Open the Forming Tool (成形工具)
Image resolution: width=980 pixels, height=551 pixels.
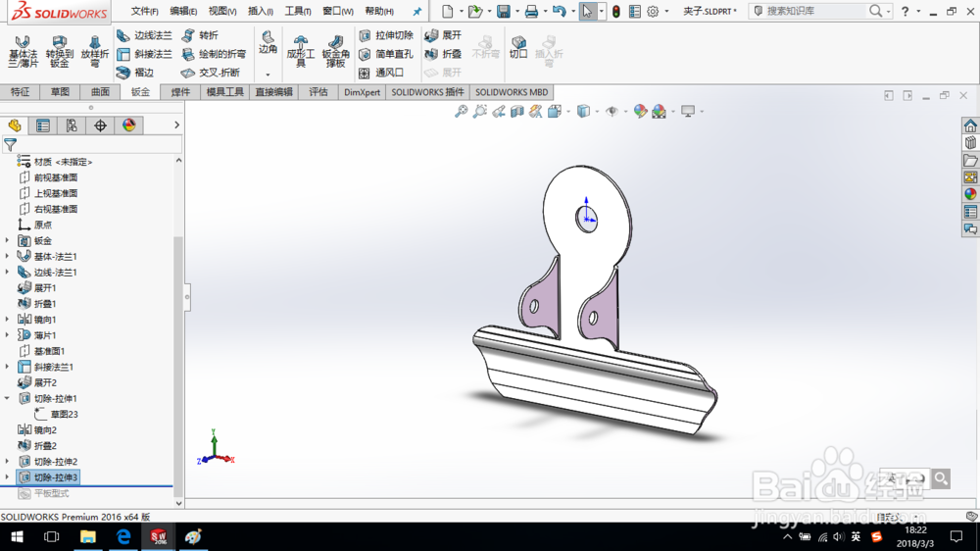[x=301, y=51]
